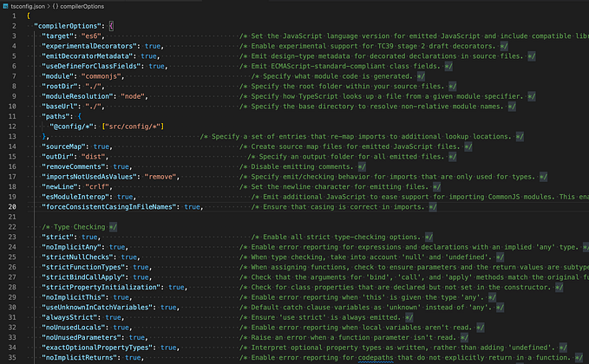Click the "rootDir" key
Image resolution: width=589 pixels, height=364 pixels.
(60, 87)
